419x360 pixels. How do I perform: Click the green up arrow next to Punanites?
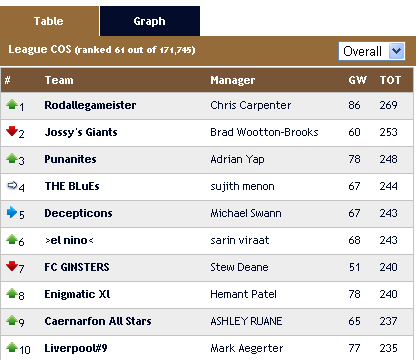coord(12,158)
